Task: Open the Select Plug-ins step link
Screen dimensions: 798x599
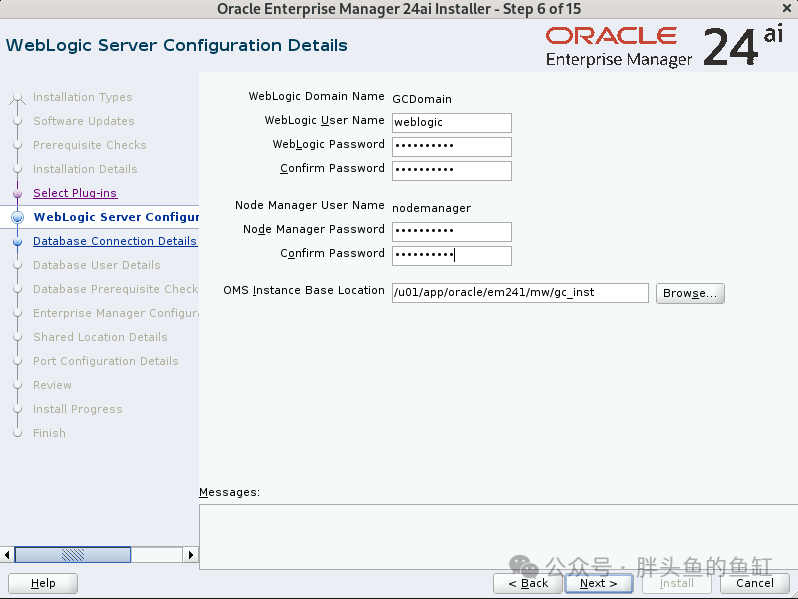Action: click(75, 193)
